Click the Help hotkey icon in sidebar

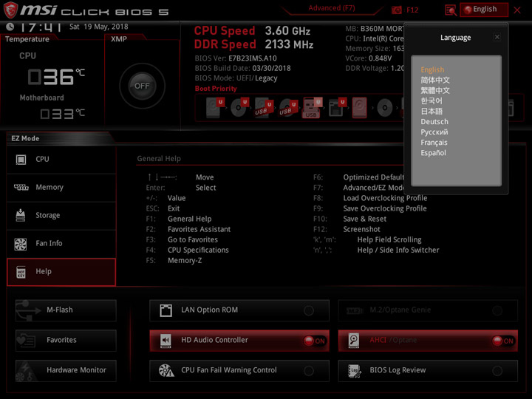21,272
